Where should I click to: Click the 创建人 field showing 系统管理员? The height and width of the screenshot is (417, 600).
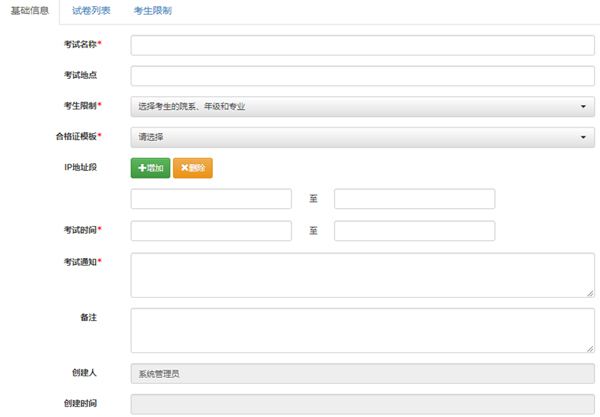(362, 374)
